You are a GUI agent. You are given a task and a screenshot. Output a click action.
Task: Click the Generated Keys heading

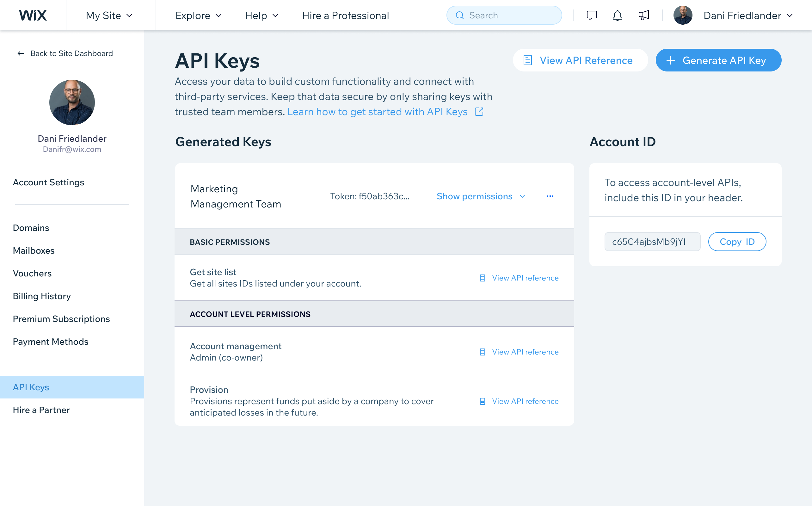[x=223, y=142]
